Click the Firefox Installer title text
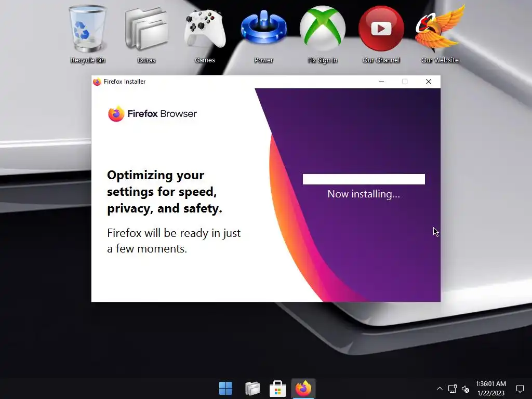This screenshot has height=399, width=532. [x=125, y=82]
